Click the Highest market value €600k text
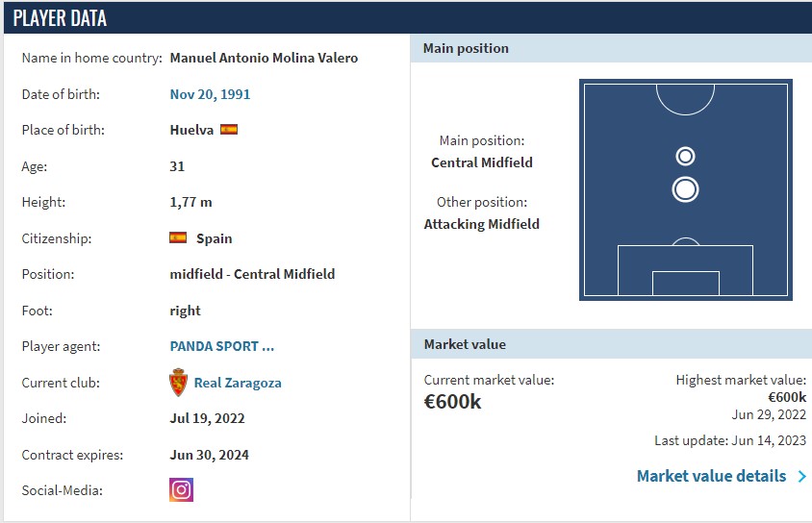The image size is (812, 523). pos(787,397)
